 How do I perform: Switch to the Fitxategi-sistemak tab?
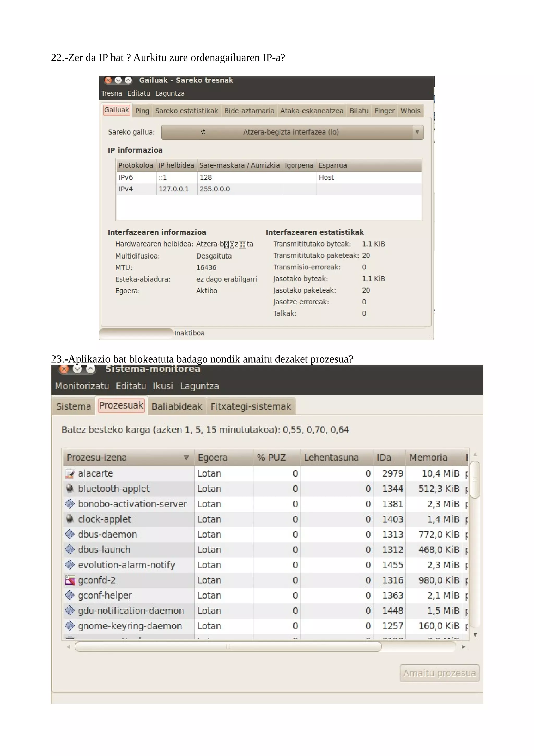tap(251, 406)
